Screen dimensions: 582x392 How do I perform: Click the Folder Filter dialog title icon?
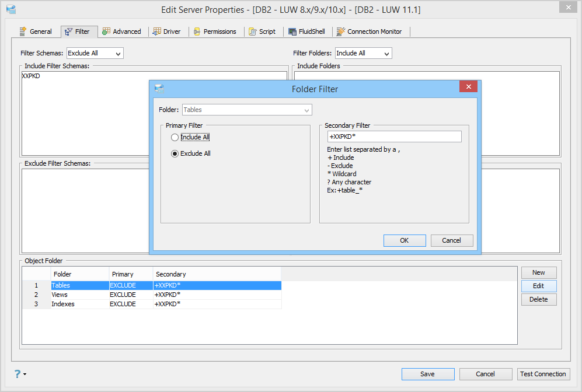[159, 89]
